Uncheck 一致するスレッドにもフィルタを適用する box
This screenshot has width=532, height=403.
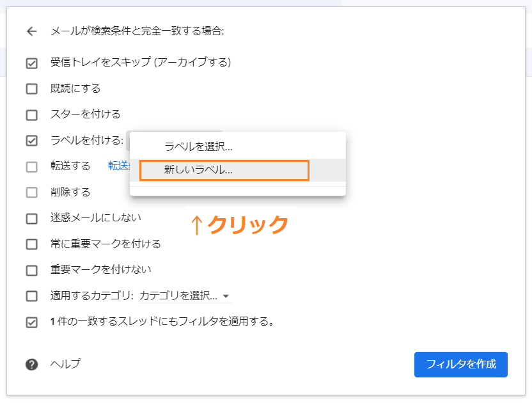[x=31, y=322]
